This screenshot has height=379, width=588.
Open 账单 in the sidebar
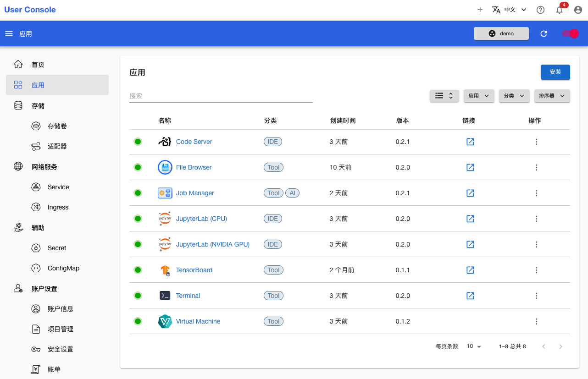[57, 369]
